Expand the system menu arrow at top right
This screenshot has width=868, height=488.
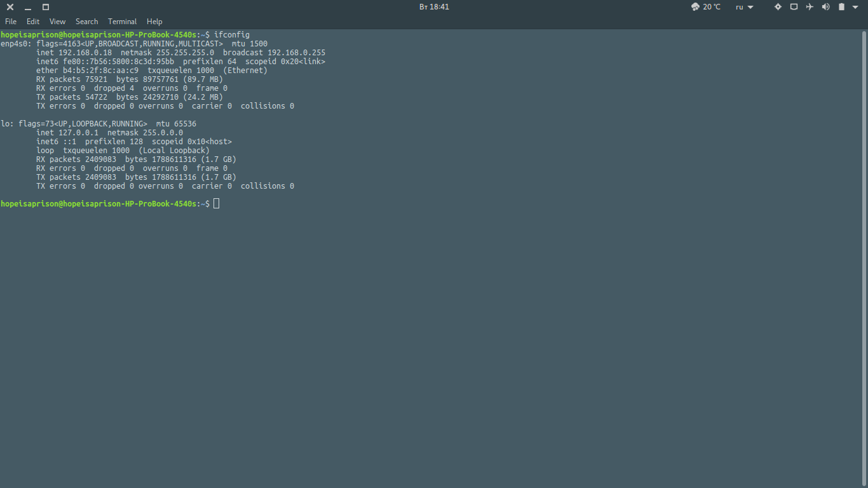855,7
